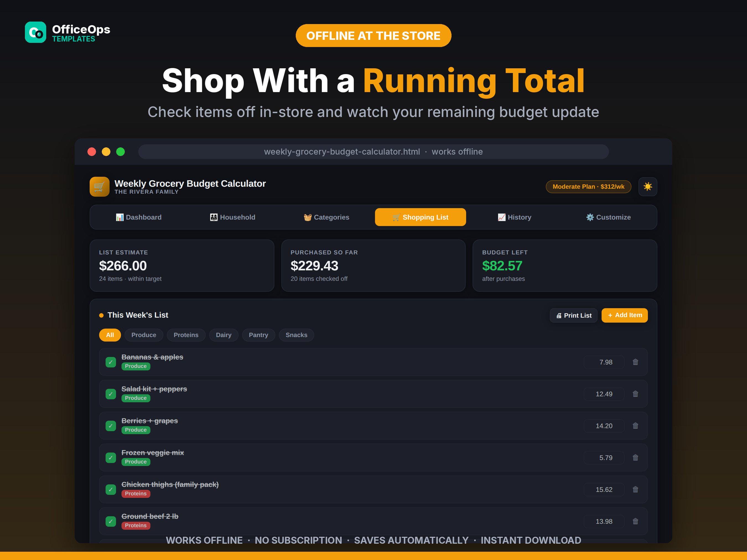Uncheck Salad kit + peppers checkbox
The width and height of the screenshot is (747, 560).
click(x=111, y=394)
